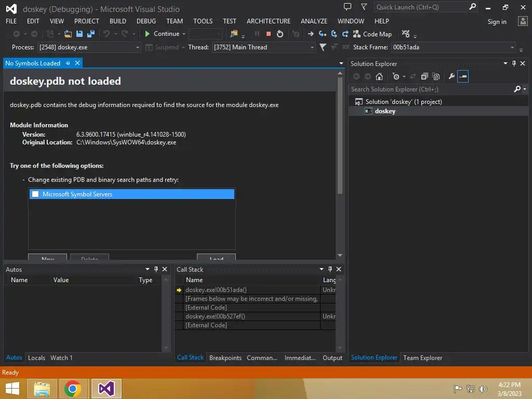Open the Thread dropdown
The height and width of the screenshot is (399, 532).
312,47
